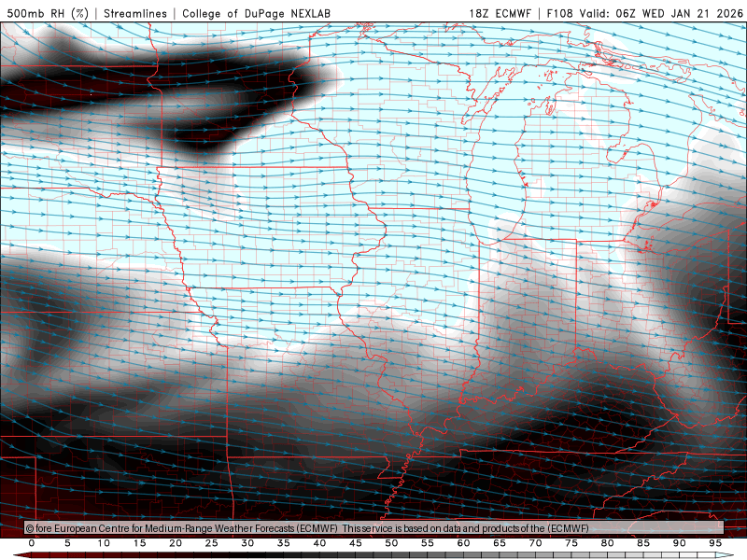This screenshot has height=560, width=747.
Task: Click the ECMWF copyright notice banner
Action: 374,527
